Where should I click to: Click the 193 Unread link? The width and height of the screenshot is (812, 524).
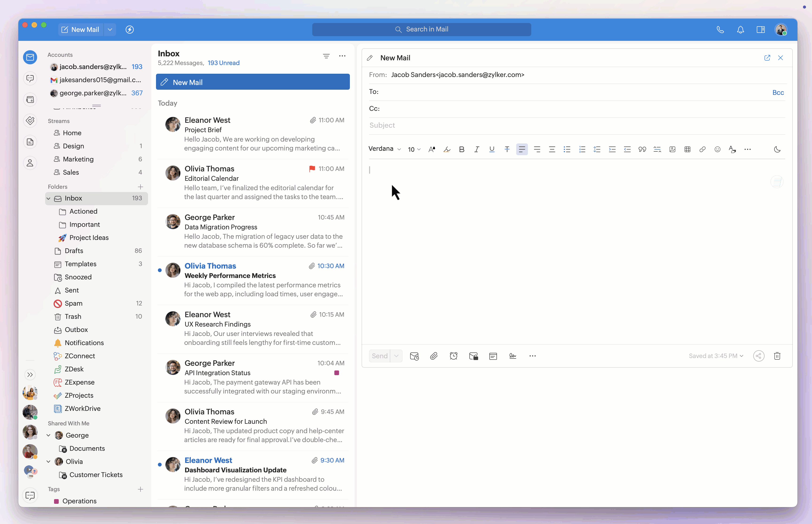tap(223, 63)
